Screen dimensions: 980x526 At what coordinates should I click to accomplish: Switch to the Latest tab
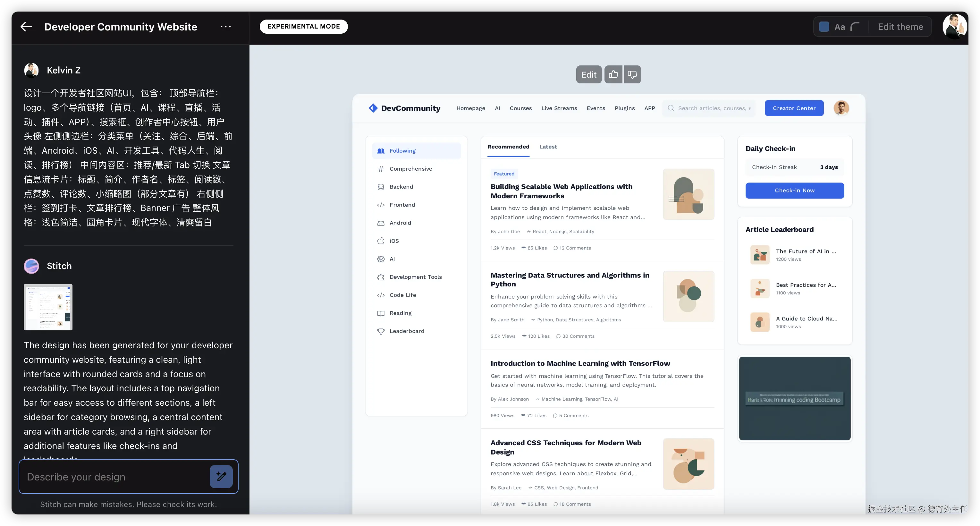click(548, 147)
